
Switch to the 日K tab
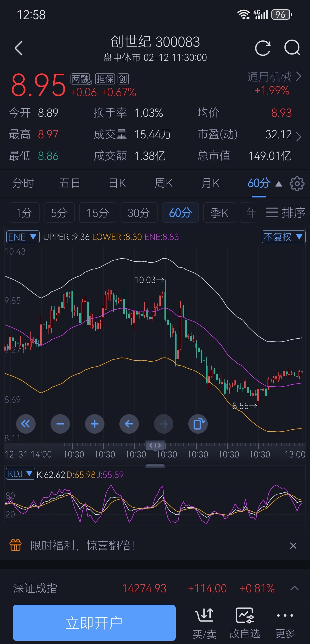pos(117,183)
